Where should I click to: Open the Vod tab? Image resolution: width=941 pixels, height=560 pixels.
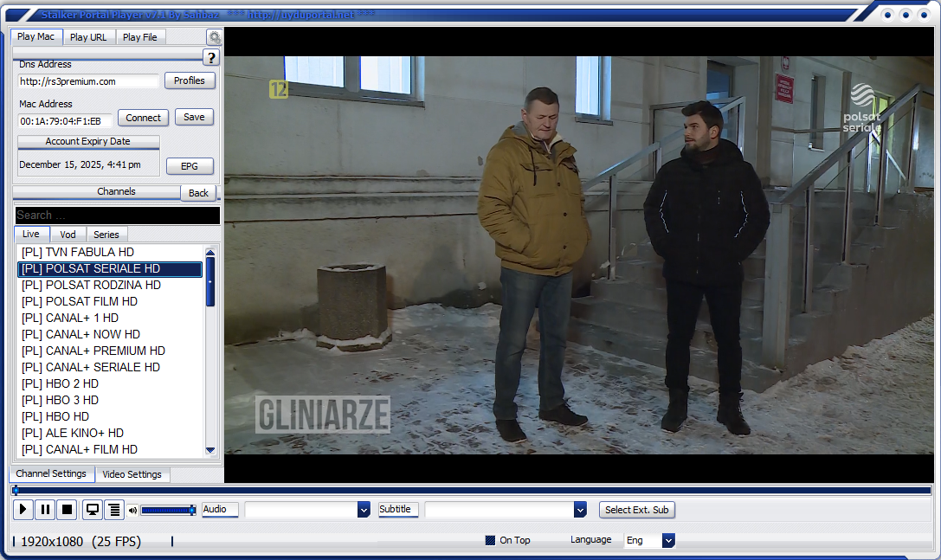pyautogui.click(x=68, y=235)
